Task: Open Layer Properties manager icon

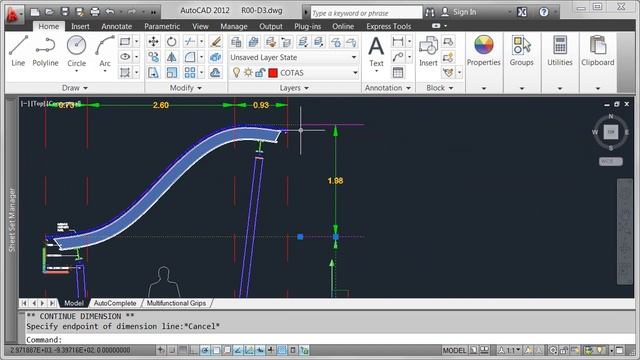Action: (x=236, y=41)
